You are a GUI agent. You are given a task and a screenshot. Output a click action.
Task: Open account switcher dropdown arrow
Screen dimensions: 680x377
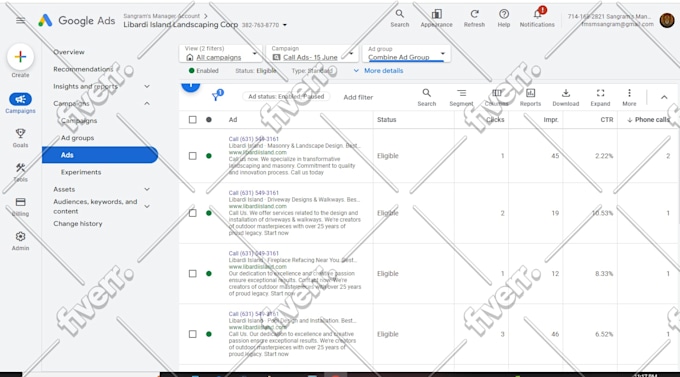284,25
